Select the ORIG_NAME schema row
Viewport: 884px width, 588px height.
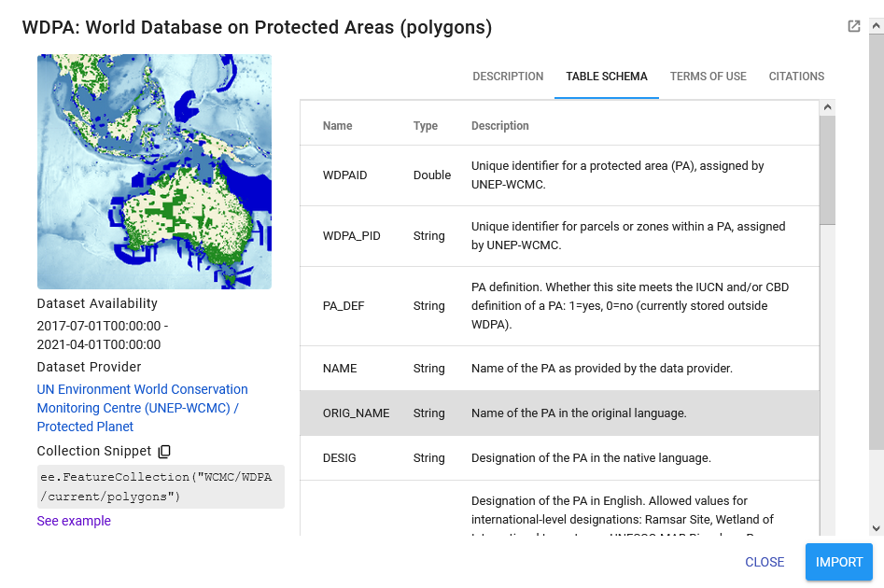point(559,413)
